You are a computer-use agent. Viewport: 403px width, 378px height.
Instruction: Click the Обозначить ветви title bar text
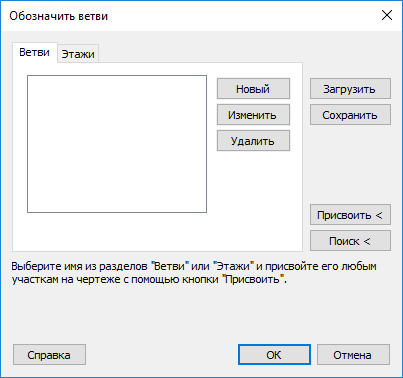tap(59, 16)
